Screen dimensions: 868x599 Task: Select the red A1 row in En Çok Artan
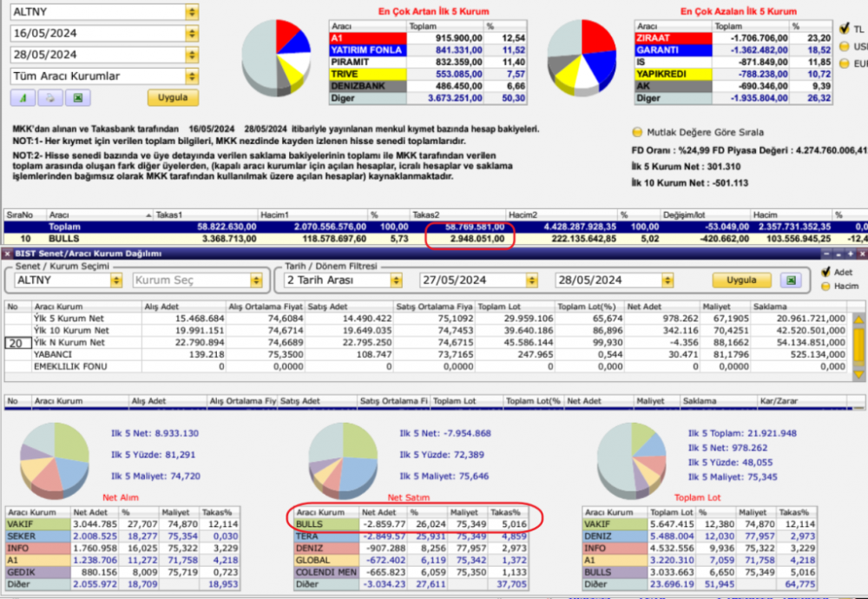pyautogui.click(x=428, y=38)
